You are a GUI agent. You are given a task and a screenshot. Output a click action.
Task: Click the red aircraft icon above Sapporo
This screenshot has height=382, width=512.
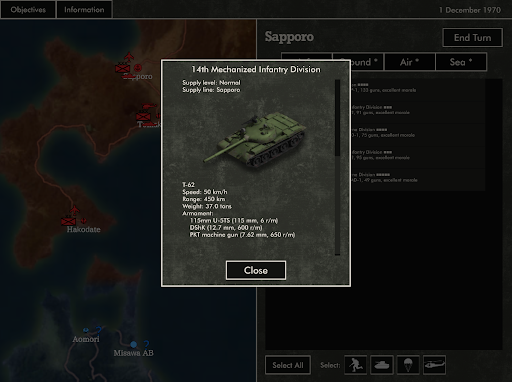[x=129, y=57]
